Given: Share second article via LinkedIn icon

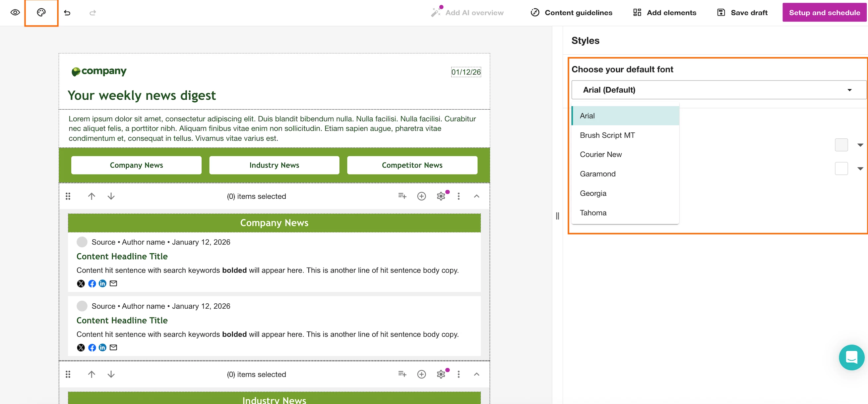Looking at the screenshot, I should 102,347.
